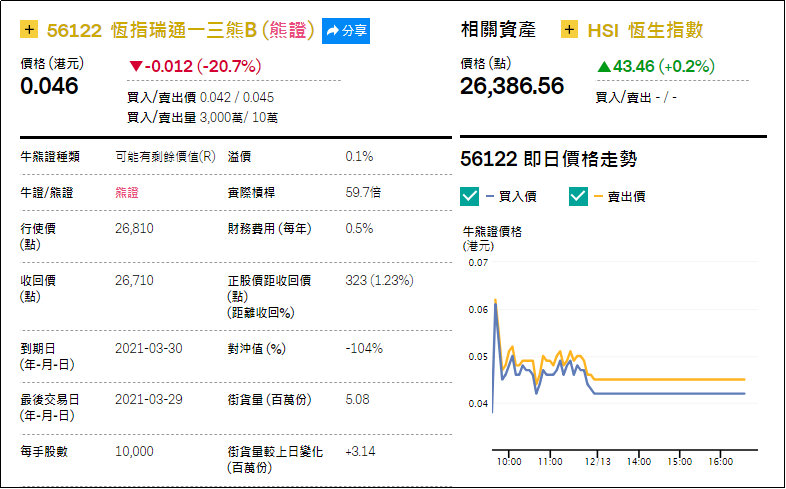Click the share arrow icon in 分享 button
The height and width of the screenshot is (489, 786).
point(332,31)
